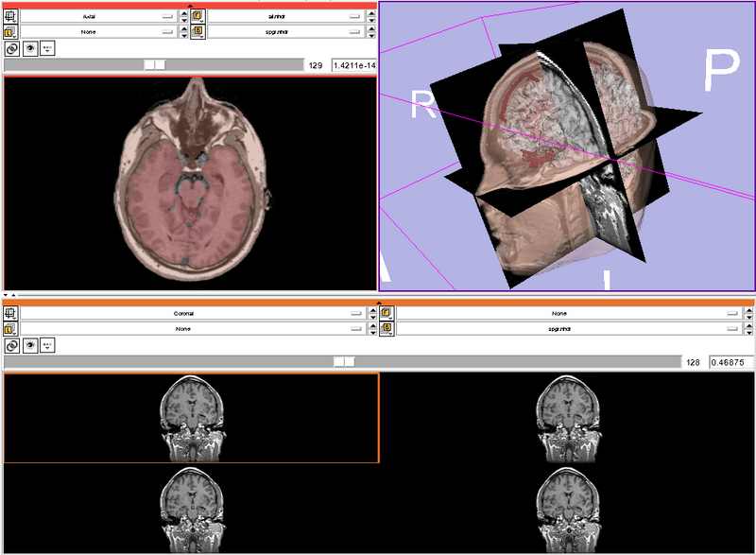The height and width of the screenshot is (555, 756).
Task: Click the up stepper beside the al.mhdr selector
Action: [x=370, y=12]
